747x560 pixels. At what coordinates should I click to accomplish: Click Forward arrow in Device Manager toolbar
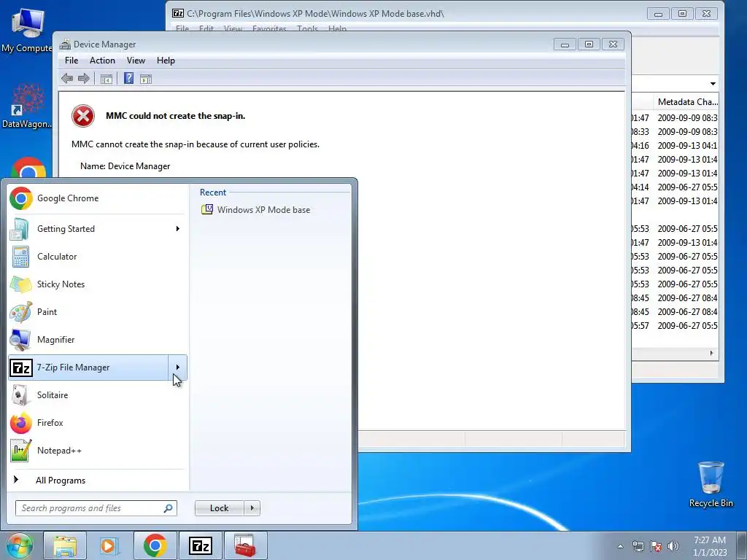[84, 79]
